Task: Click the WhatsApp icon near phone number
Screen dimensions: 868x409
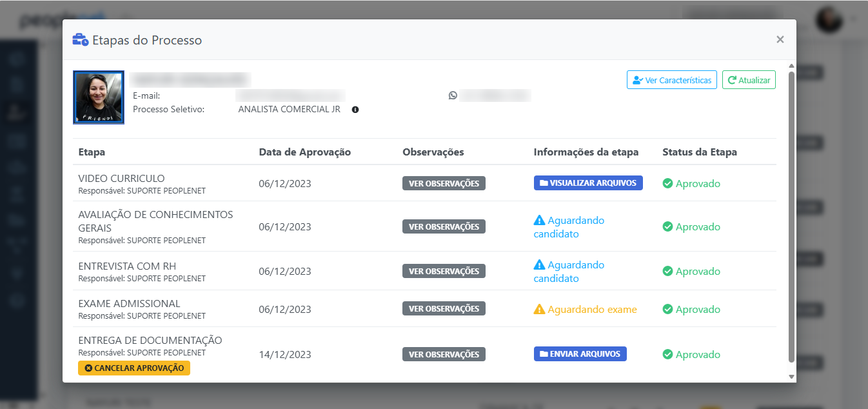Action: pyautogui.click(x=453, y=95)
